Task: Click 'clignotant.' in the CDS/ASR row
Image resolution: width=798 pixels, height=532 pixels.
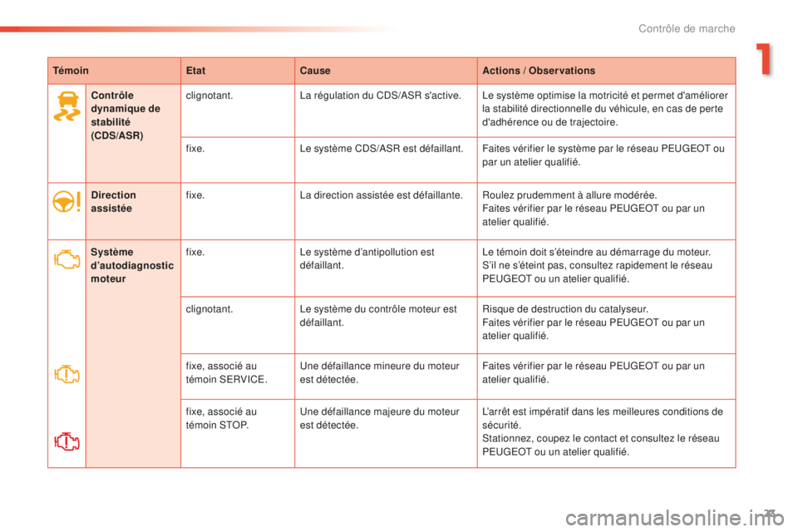Action: click(x=209, y=96)
